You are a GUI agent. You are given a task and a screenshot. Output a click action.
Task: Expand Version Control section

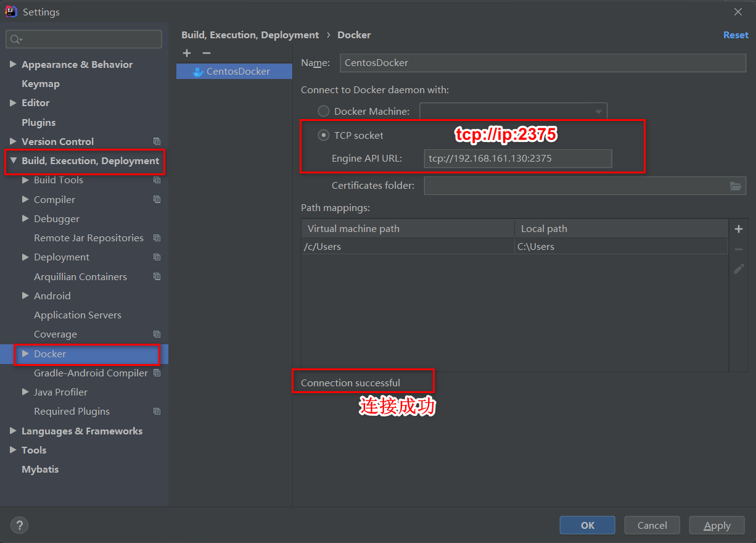pos(13,141)
